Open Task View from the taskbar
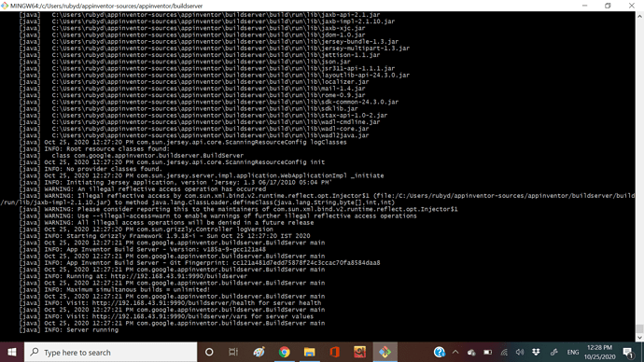This screenshot has height=362, width=644. tap(233, 352)
